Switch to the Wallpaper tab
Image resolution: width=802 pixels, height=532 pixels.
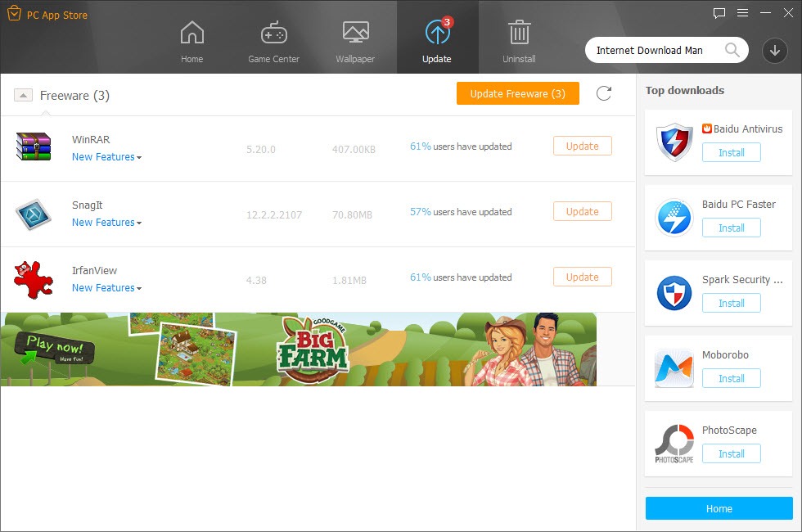(x=355, y=42)
